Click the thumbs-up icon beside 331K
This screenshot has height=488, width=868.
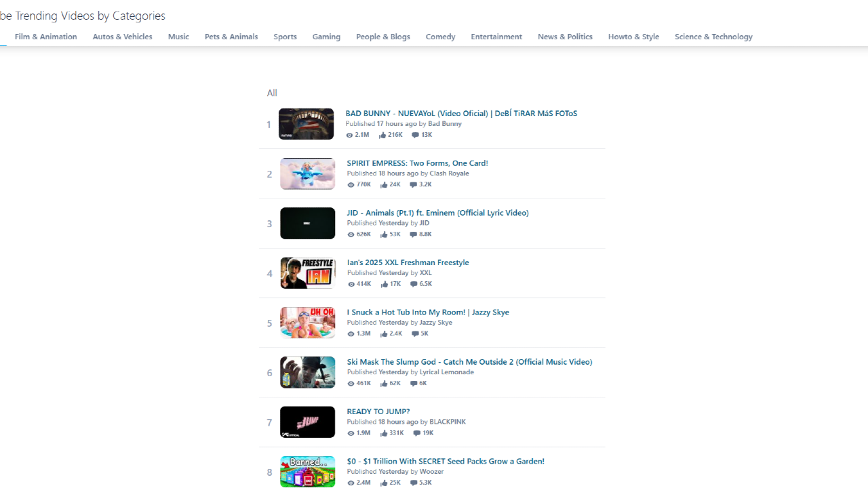pyautogui.click(x=383, y=433)
